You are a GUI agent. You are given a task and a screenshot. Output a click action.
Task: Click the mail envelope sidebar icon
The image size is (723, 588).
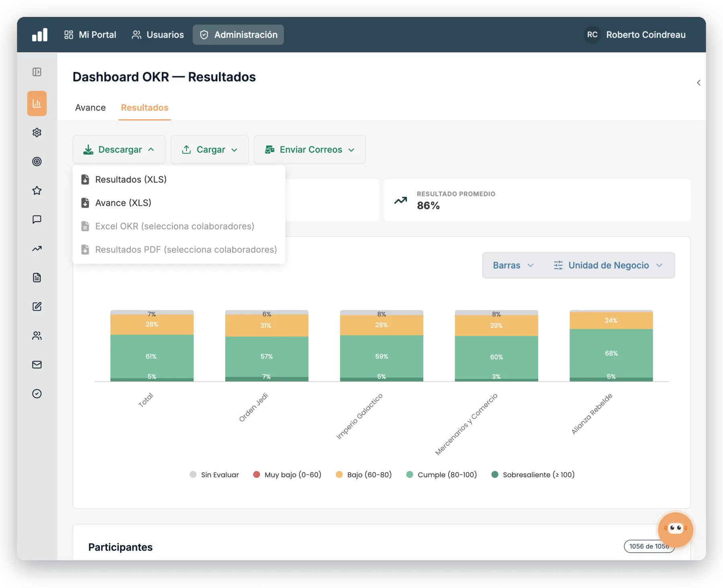pyautogui.click(x=37, y=365)
